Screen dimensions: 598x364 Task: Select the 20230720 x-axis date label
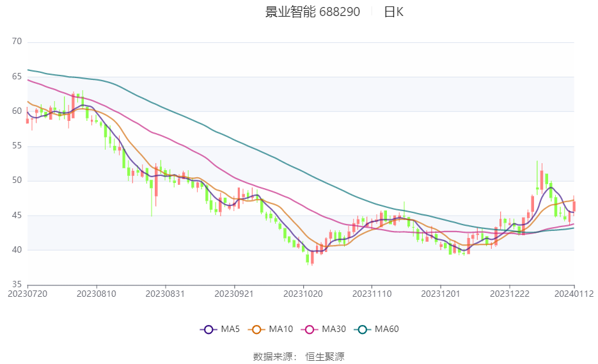click(28, 294)
